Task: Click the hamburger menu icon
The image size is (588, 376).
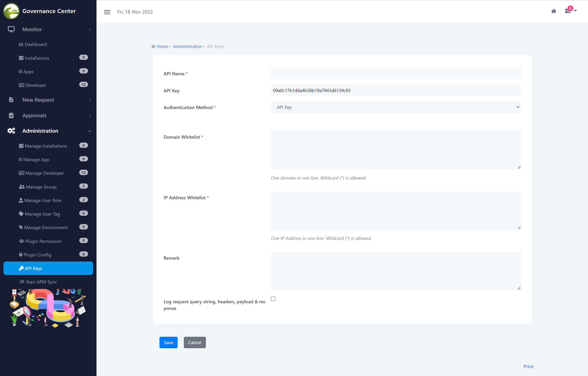Action: pyautogui.click(x=107, y=12)
